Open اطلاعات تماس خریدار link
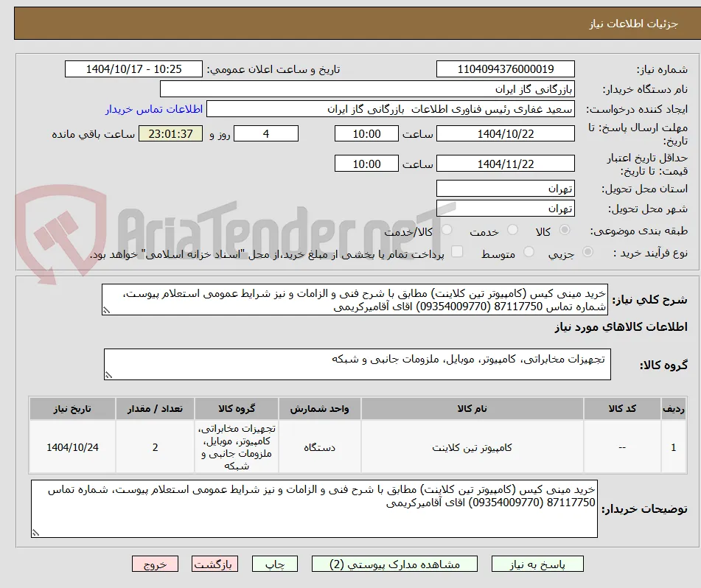Image resolution: width=701 pixels, height=588 pixels. click(154, 110)
